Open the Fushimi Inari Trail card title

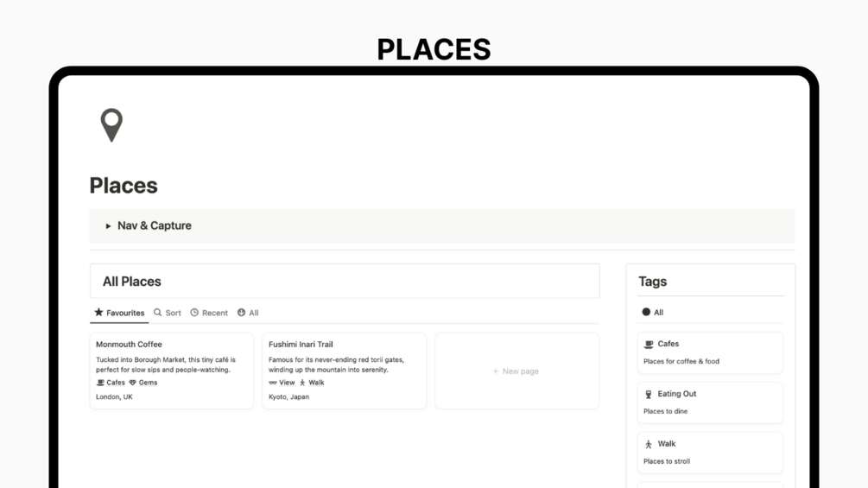point(301,344)
